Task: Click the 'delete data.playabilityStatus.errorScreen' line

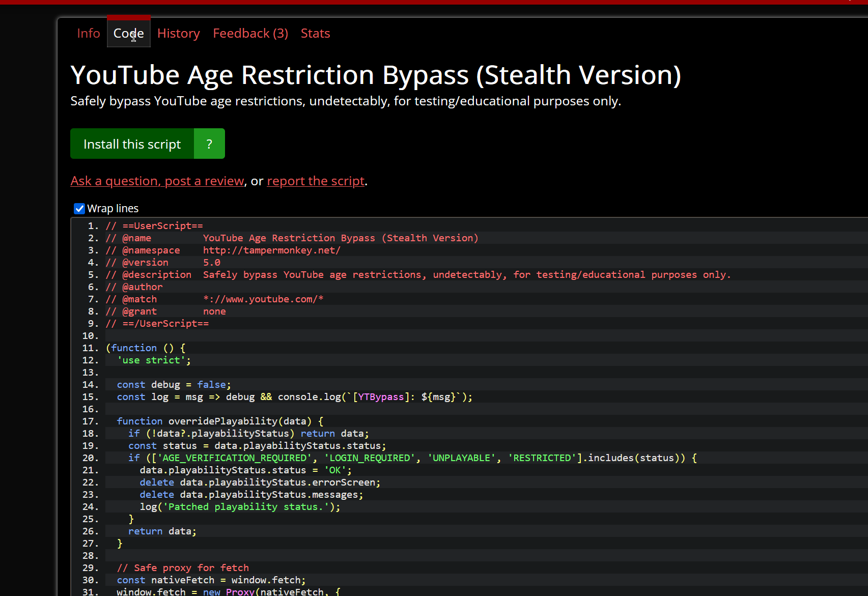Action: coord(260,483)
